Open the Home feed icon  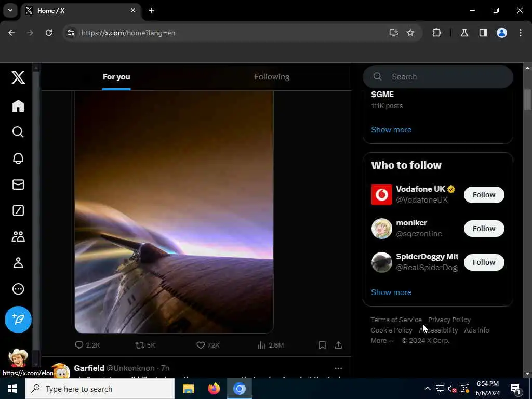point(18,106)
